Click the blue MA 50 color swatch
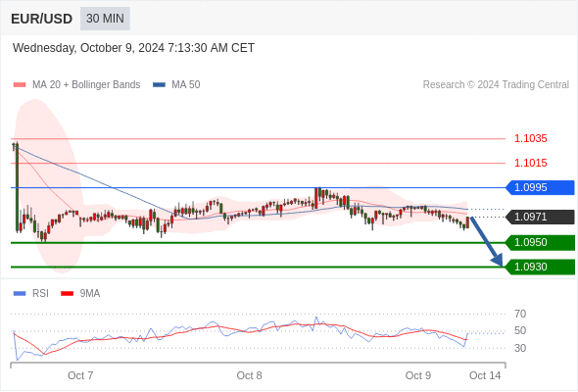578x392 pixels. (159, 85)
